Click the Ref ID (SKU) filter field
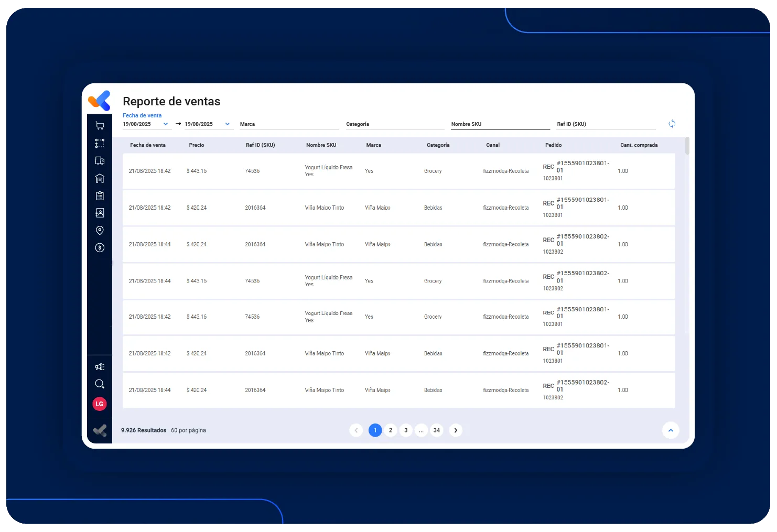This screenshot has width=777, height=532. pos(606,124)
